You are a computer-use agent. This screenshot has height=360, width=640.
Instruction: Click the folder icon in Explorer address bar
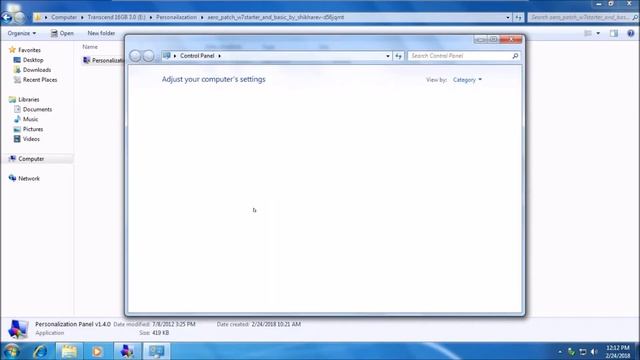pos(38,17)
